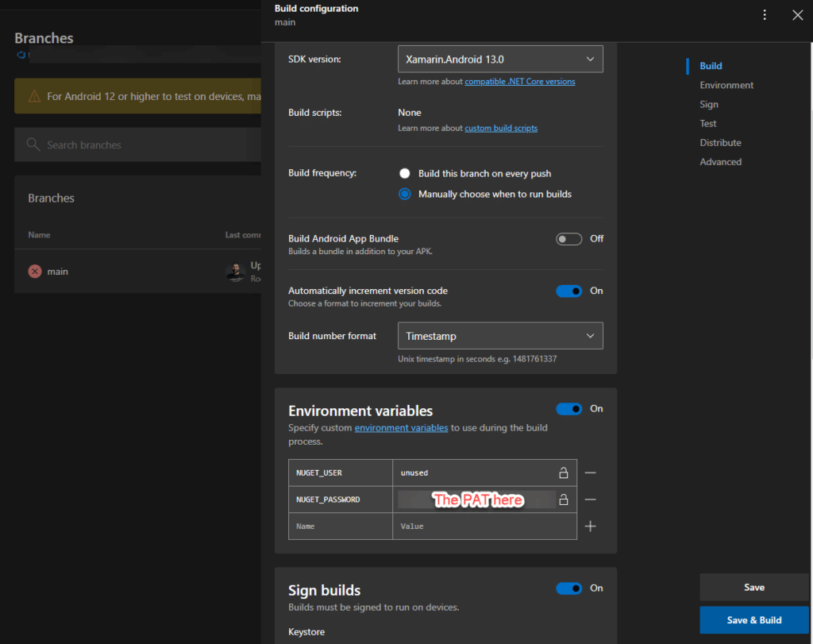Click the committer avatar on main branch row
This screenshot has height=644, width=813.
tap(236, 272)
